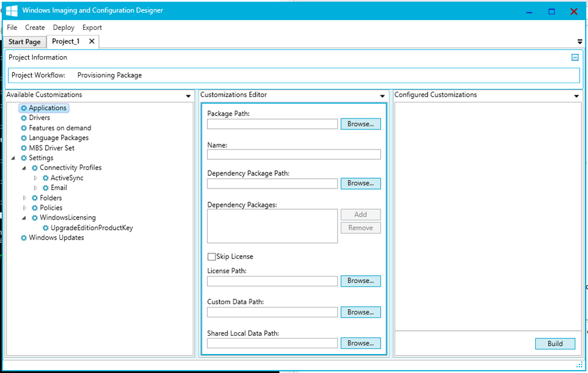Select the Features on demand gear icon

pos(24,128)
